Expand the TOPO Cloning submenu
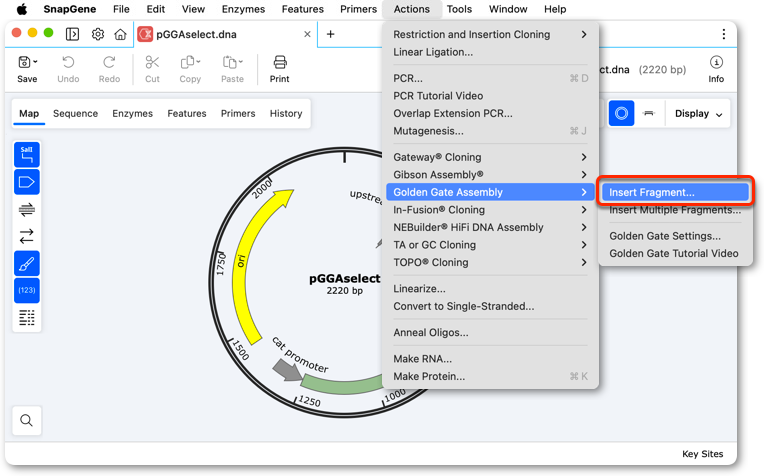This screenshot has height=476, width=764. click(490, 263)
